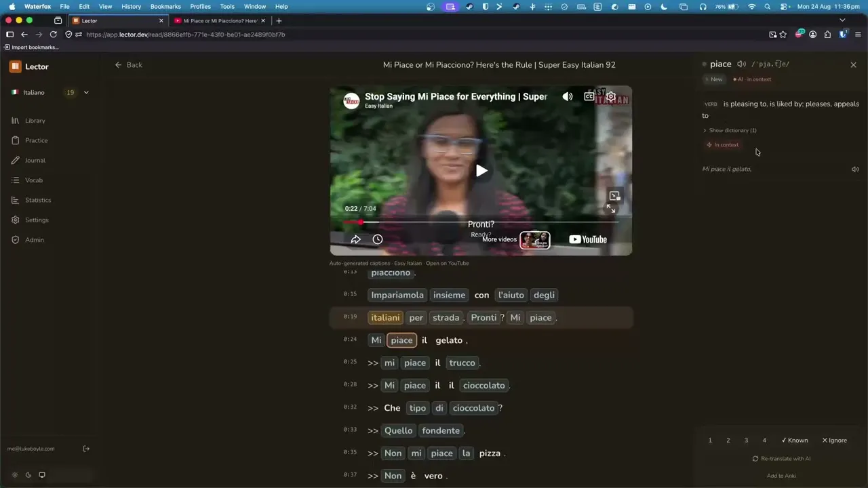Click the Lector logo in sidebar
This screenshot has width=868, height=488.
pyautogui.click(x=29, y=66)
